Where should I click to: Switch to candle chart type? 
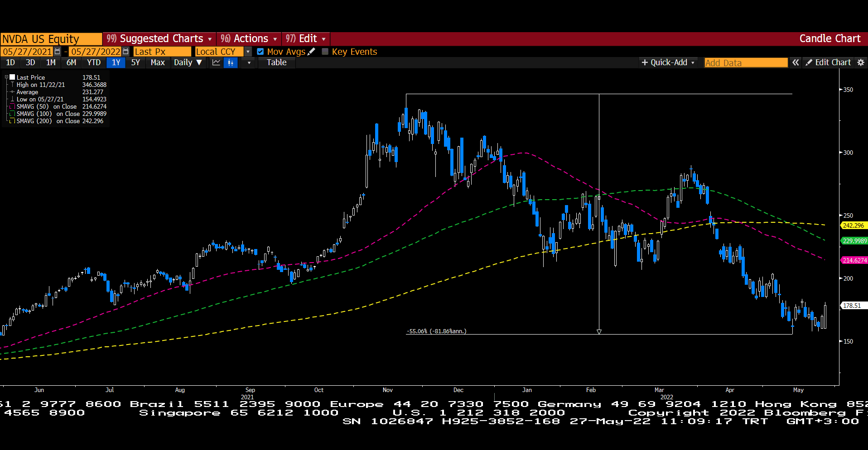pos(231,62)
